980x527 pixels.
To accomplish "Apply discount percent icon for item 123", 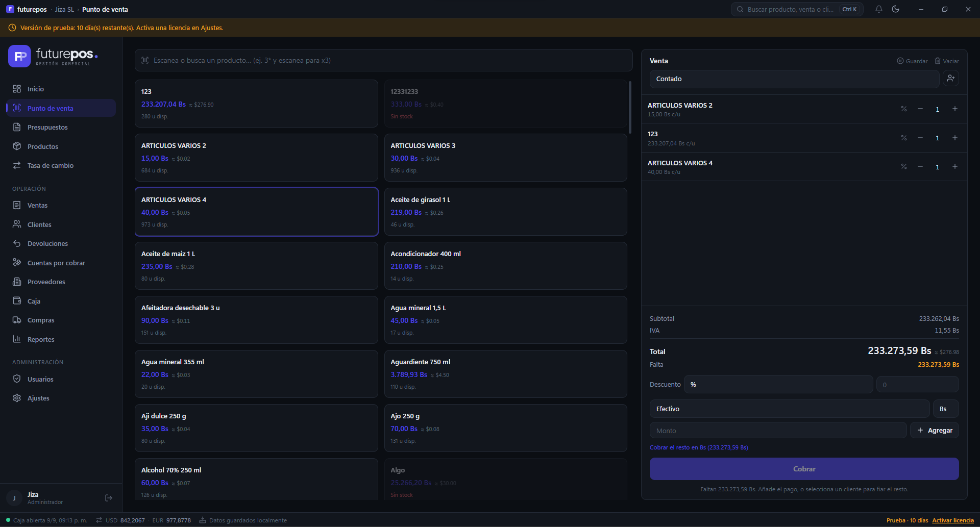I will tap(904, 138).
